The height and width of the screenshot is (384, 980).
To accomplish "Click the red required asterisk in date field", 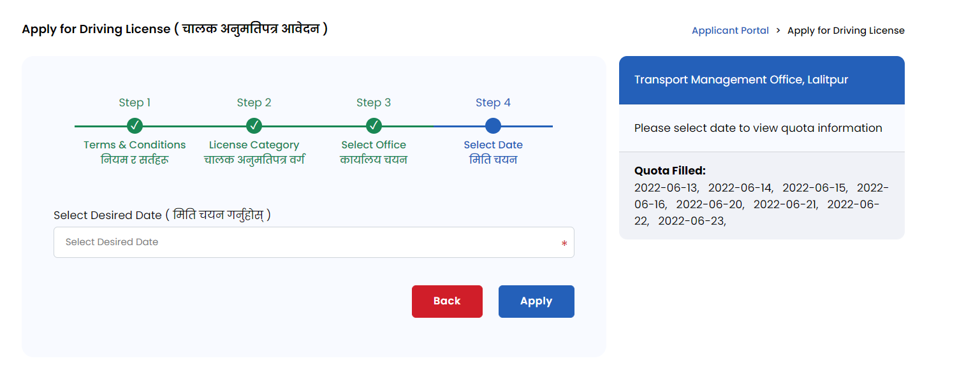I will point(563,244).
